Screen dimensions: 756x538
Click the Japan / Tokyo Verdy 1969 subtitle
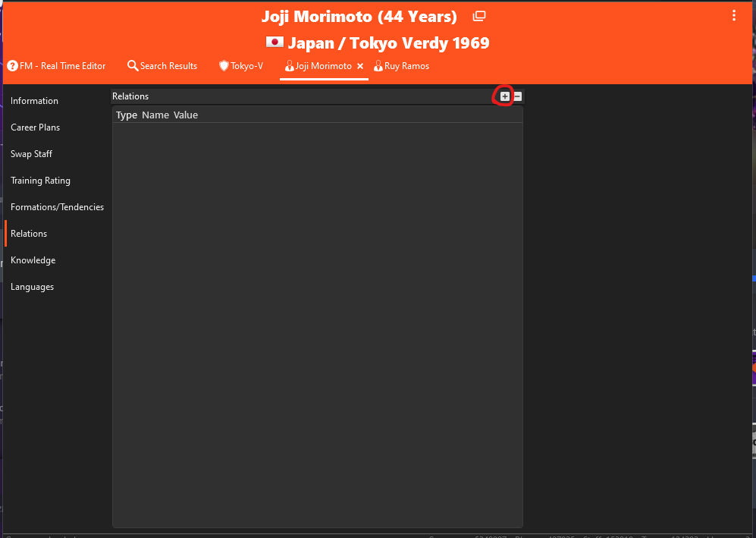point(388,43)
